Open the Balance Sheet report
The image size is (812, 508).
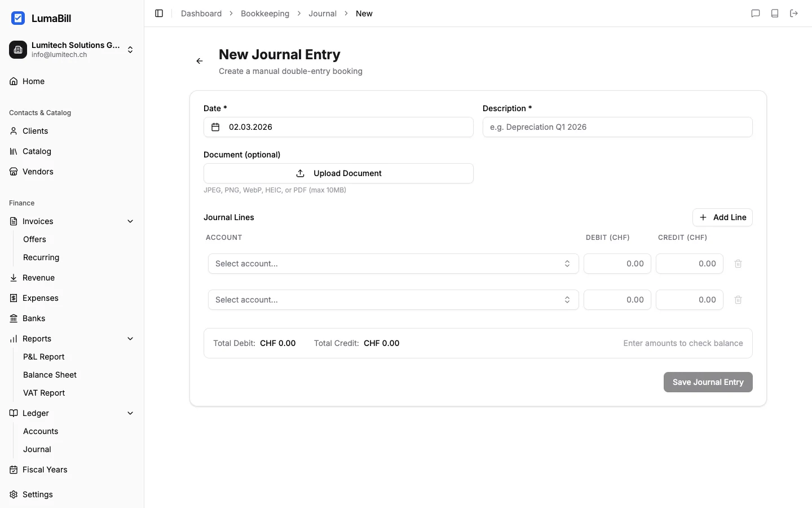(x=50, y=375)
